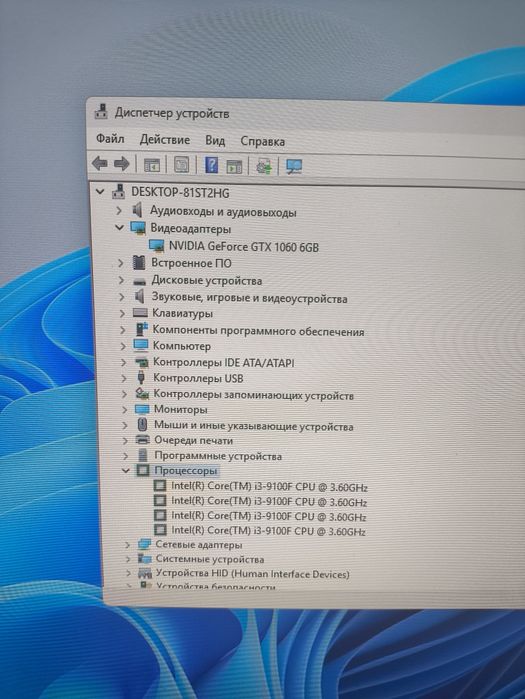Click the update driver toolbar icon

pyautogui.click(x=263, y=167)
